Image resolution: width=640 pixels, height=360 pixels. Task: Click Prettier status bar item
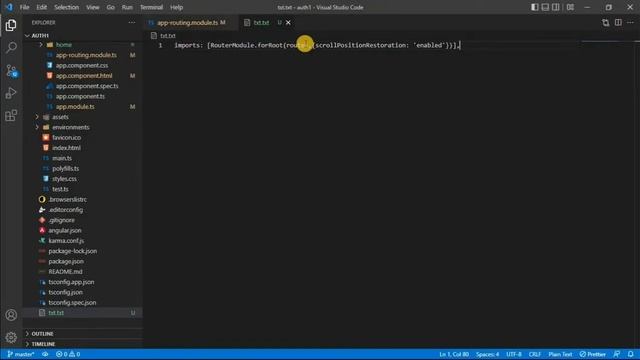tap(592, 354)
